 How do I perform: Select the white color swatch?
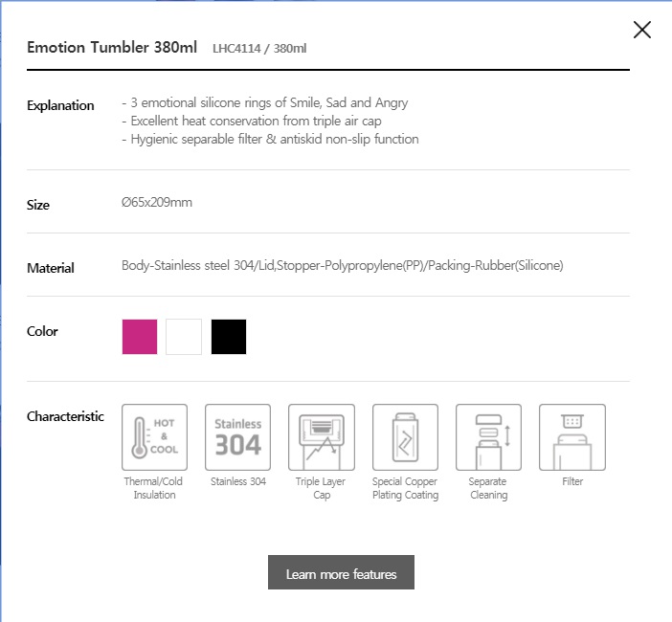184,337
